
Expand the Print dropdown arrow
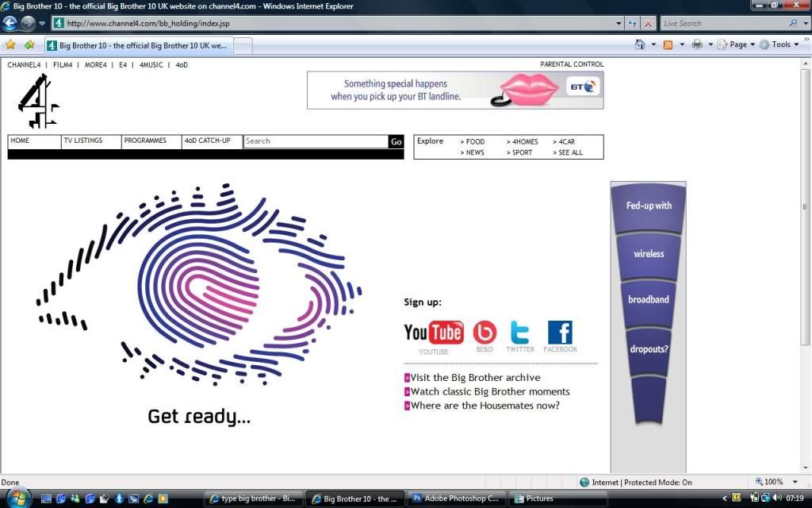coord(710,44)
